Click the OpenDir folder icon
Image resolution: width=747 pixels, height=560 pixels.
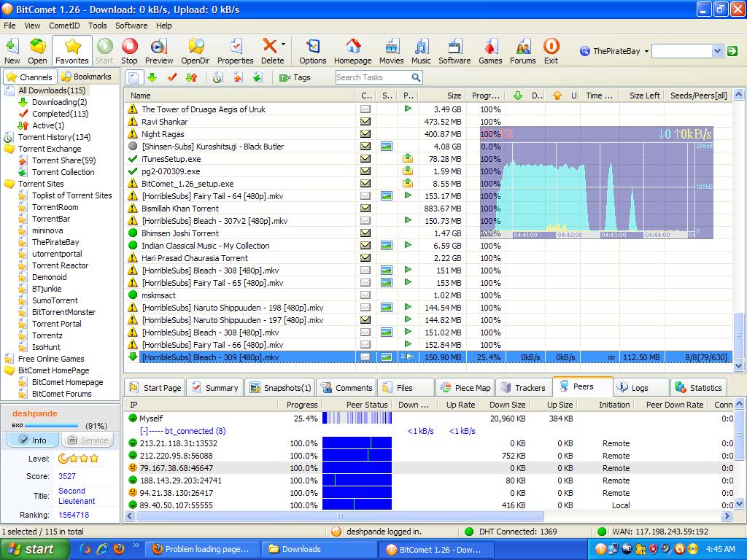(x=196, y=51)
